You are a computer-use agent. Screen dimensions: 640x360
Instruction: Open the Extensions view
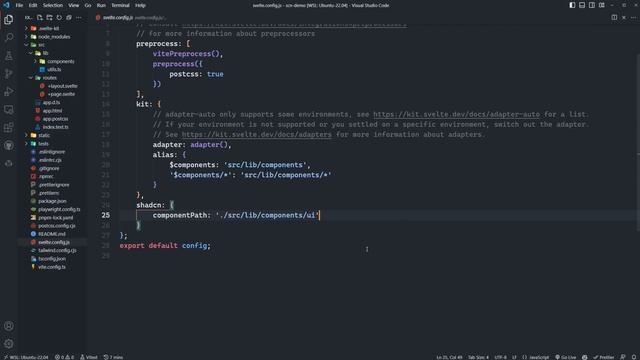pos(9,127)
